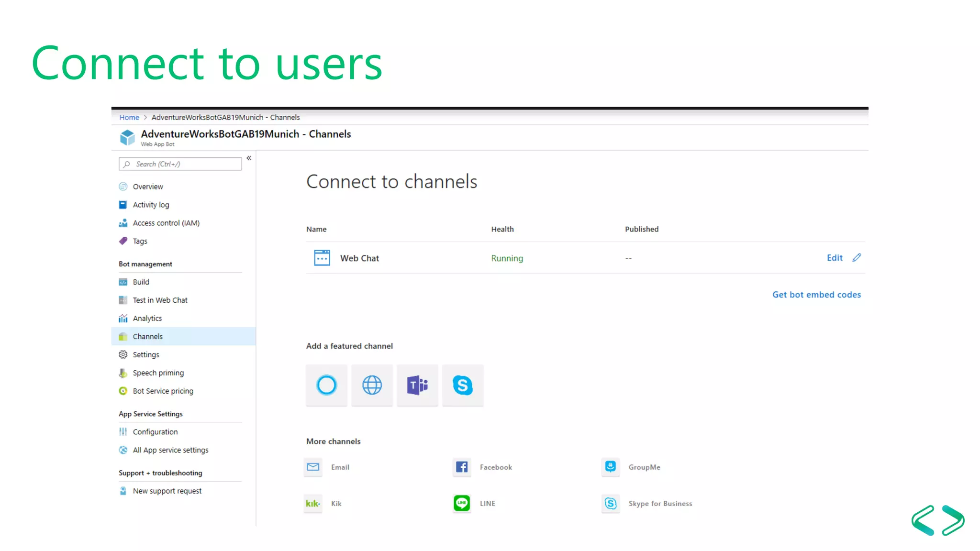Click the Activity log icon
The width and height of the screenshot is (980, 551).
click(123, 205)
